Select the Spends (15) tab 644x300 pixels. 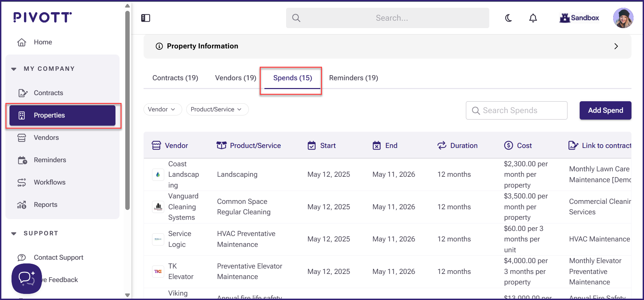(293, 78)
